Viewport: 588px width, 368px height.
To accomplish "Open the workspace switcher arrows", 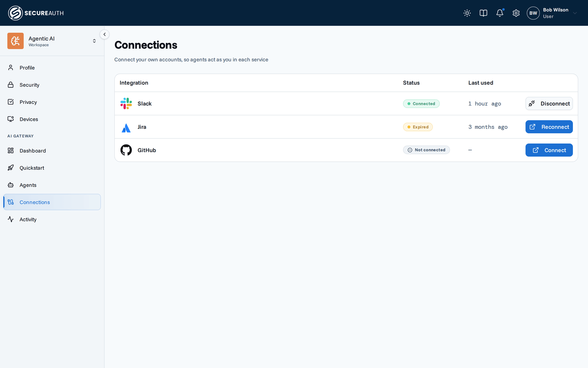I will point(94,41).
